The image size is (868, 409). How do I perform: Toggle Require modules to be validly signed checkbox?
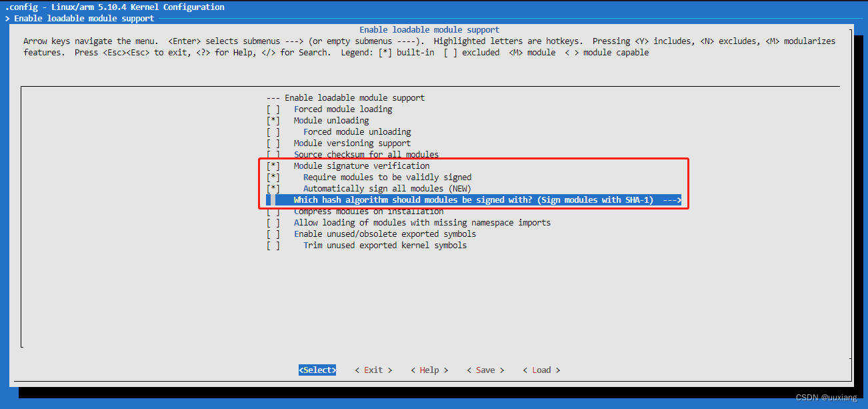pyautogui.click(x=273, y=177)
